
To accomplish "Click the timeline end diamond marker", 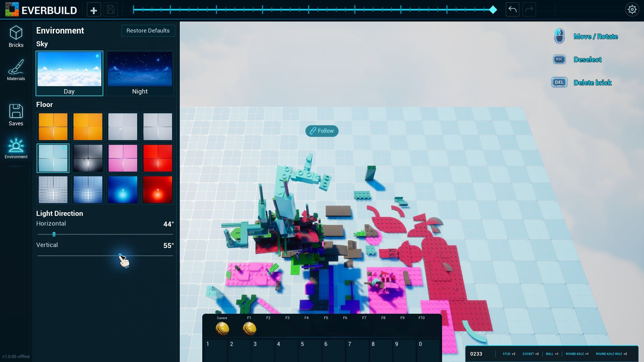I will pyautogui.click(x=493, y=10).
